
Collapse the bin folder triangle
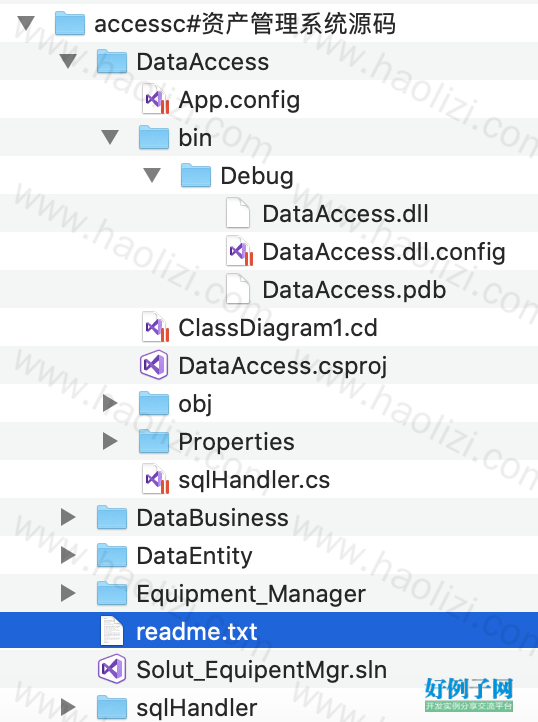pyautogui.click(x=110, y=137)
